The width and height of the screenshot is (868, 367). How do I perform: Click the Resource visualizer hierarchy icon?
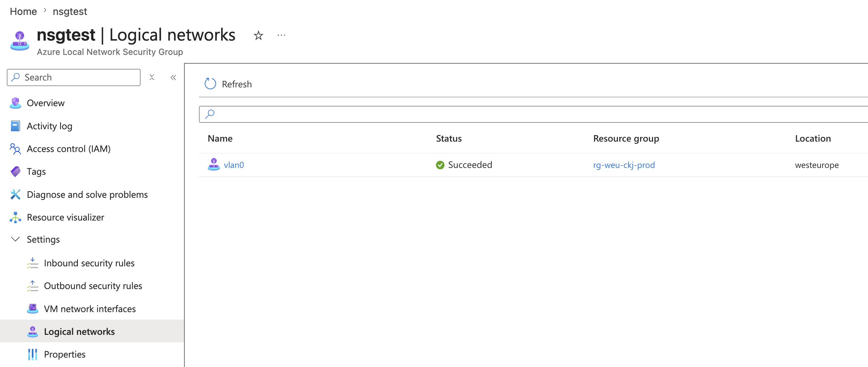pos(16,217)
